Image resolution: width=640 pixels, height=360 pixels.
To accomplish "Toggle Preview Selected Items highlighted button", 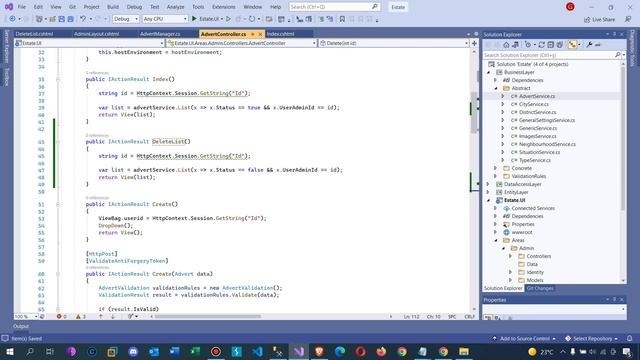I will click(572, 45).
